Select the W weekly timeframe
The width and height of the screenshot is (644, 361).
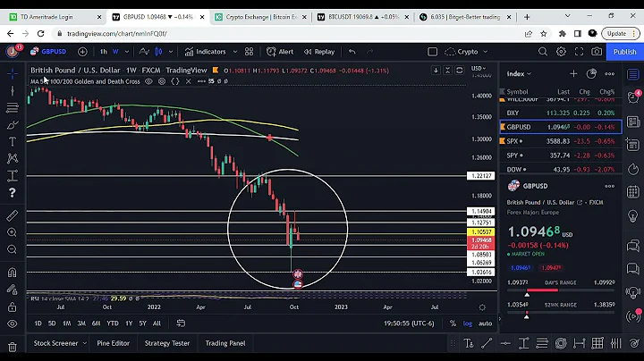pos(115,52)
